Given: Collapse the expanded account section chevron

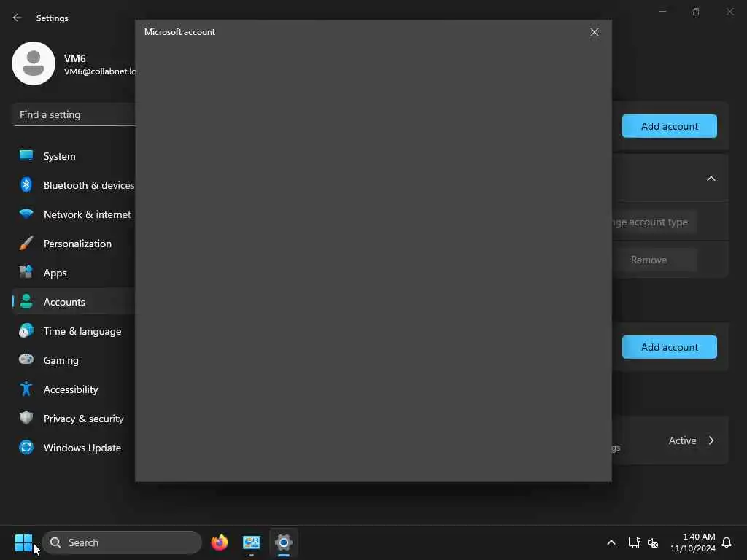Looking at the screenshot, I should pos(711,179).
